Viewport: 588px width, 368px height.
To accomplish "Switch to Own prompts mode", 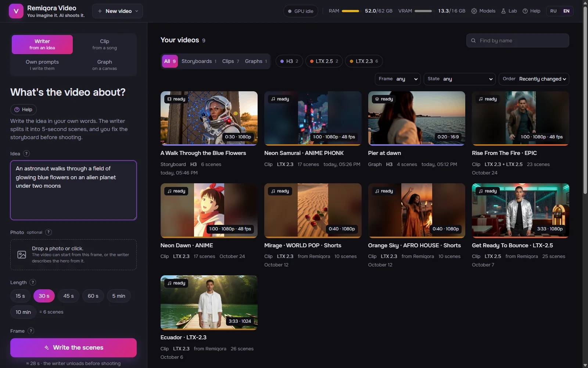I will [x=42, y=65].
